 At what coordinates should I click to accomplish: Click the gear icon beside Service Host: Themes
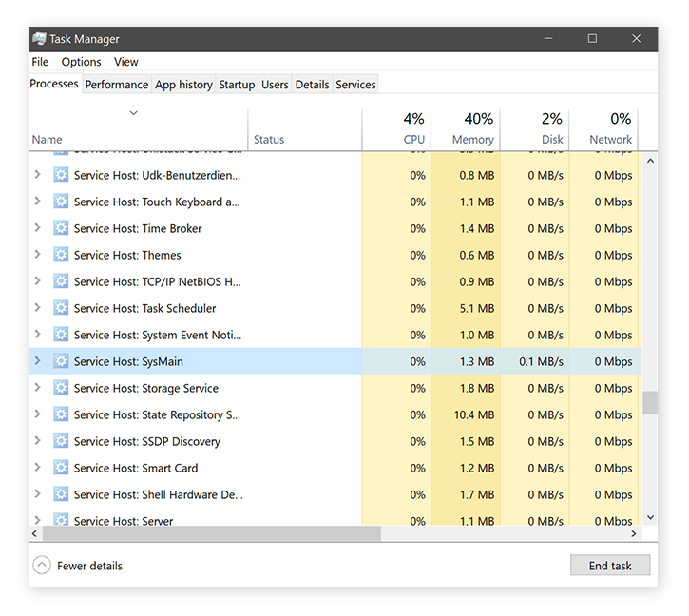(61, 255)
